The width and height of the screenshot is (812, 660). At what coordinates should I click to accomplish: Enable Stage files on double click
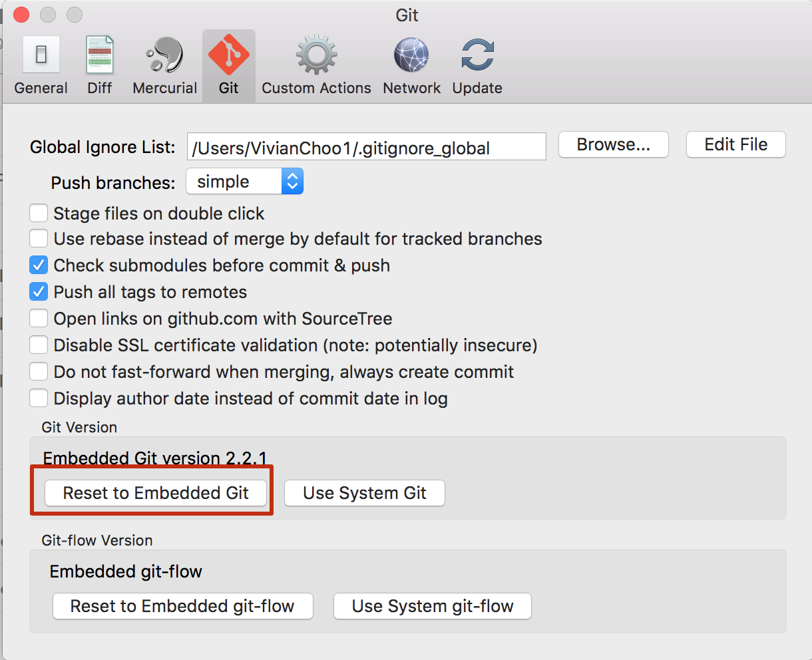(39, 213)
